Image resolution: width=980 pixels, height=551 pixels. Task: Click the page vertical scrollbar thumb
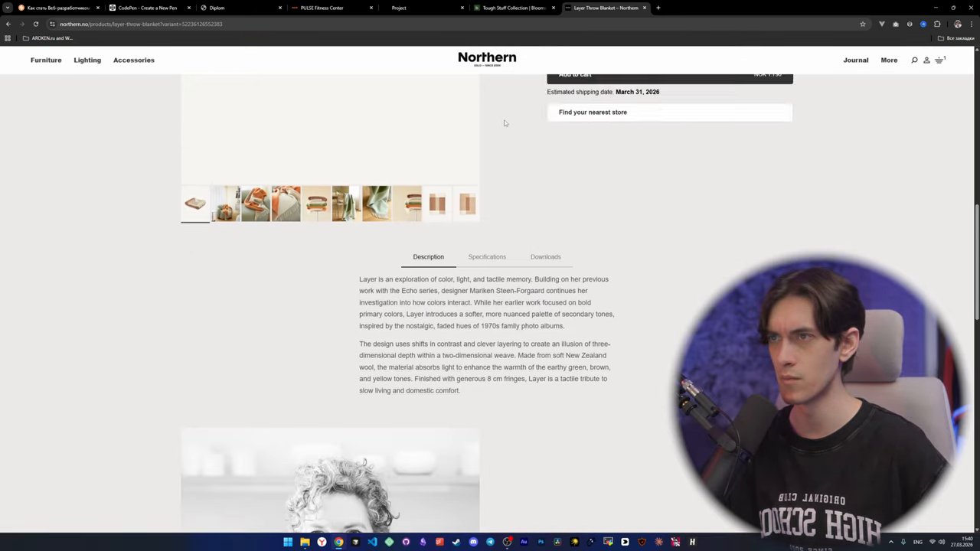976,263
